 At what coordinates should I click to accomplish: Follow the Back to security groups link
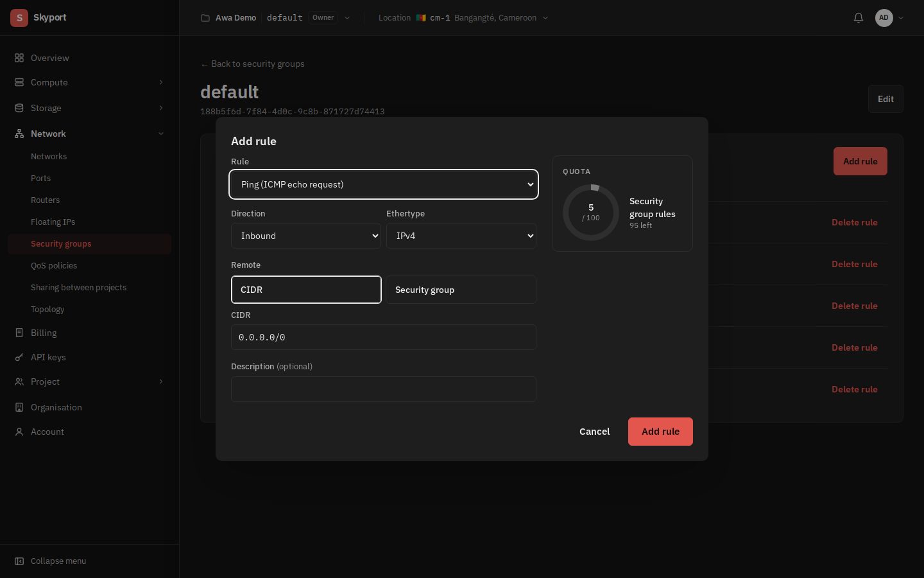252,64
